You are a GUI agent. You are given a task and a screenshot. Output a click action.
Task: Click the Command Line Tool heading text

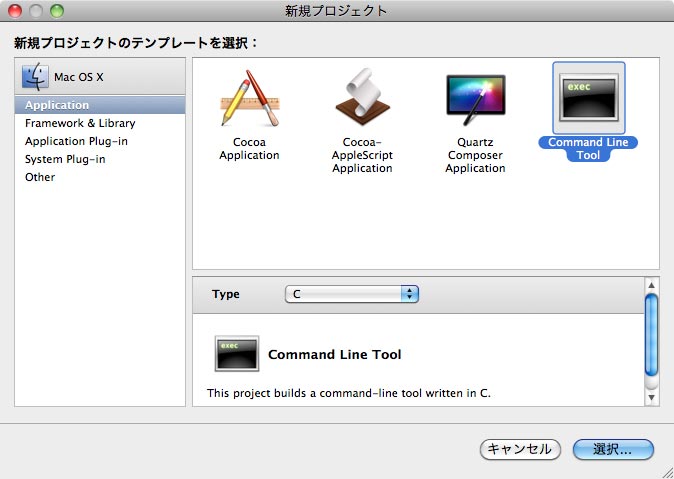tap(334, 354)
